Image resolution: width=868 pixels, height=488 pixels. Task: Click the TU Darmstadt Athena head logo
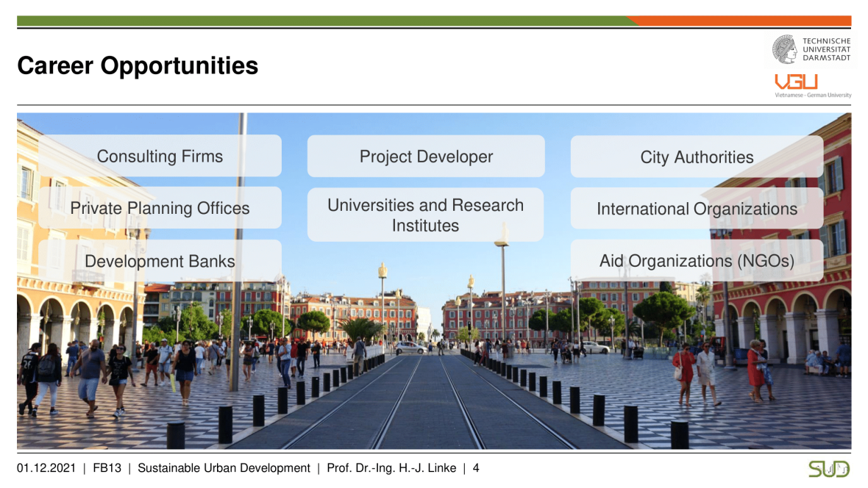point(785,50)
